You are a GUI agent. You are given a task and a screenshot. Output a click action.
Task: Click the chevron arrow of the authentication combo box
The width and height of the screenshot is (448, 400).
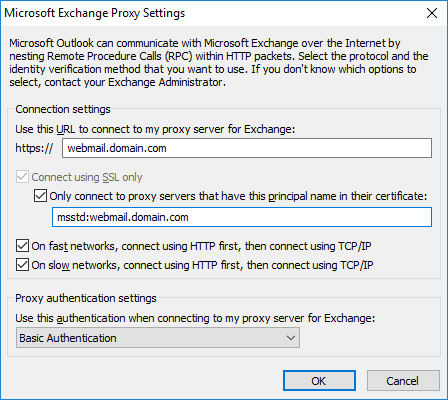(x=291, y=338)
